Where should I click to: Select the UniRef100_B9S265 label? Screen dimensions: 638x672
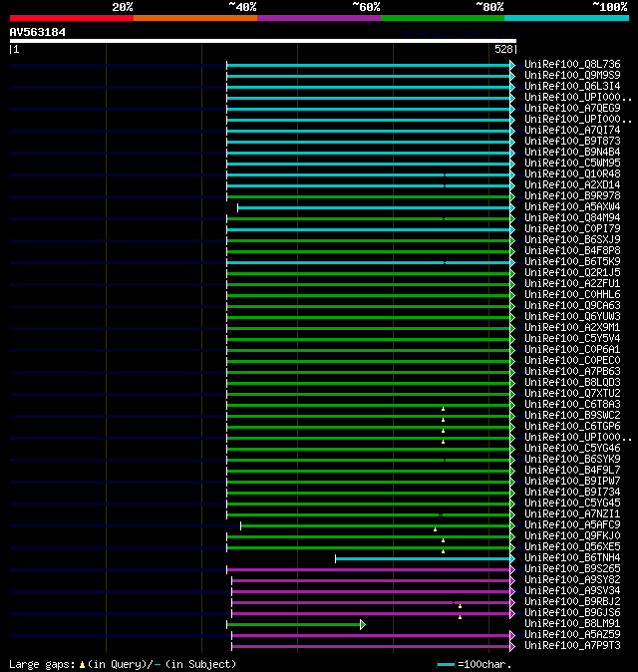click(572, 569)
